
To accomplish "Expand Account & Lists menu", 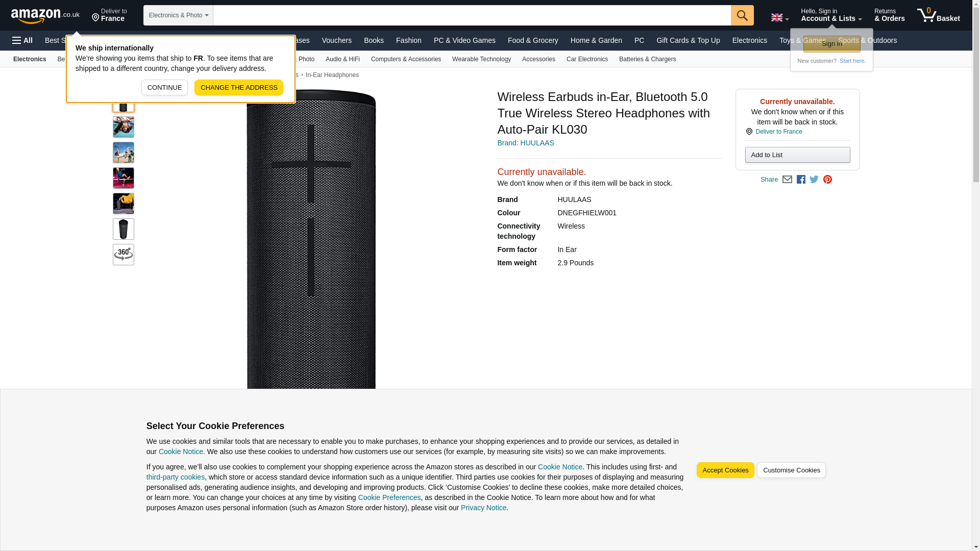I will click(x=831, y=15).
